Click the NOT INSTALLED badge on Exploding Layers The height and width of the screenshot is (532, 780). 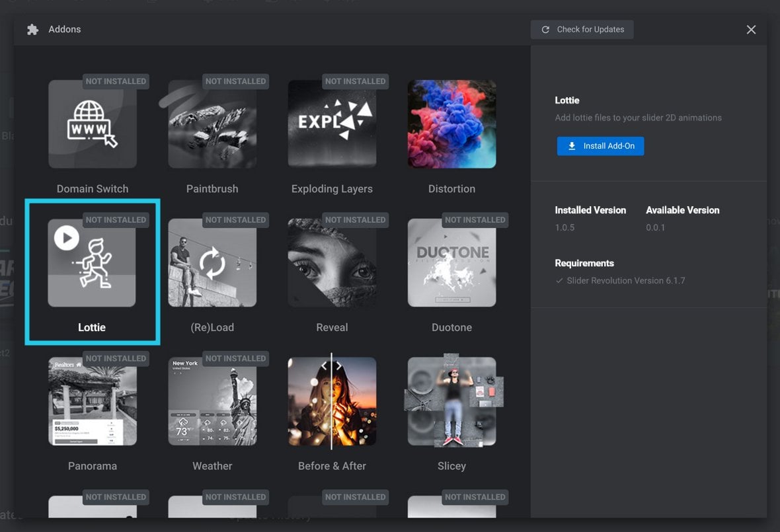tap(355, 81)
